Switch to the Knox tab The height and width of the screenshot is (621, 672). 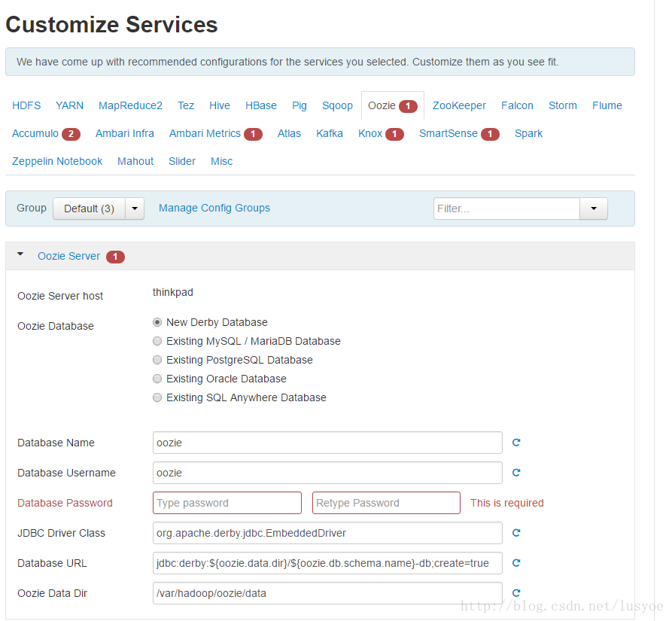pos(370,133)
